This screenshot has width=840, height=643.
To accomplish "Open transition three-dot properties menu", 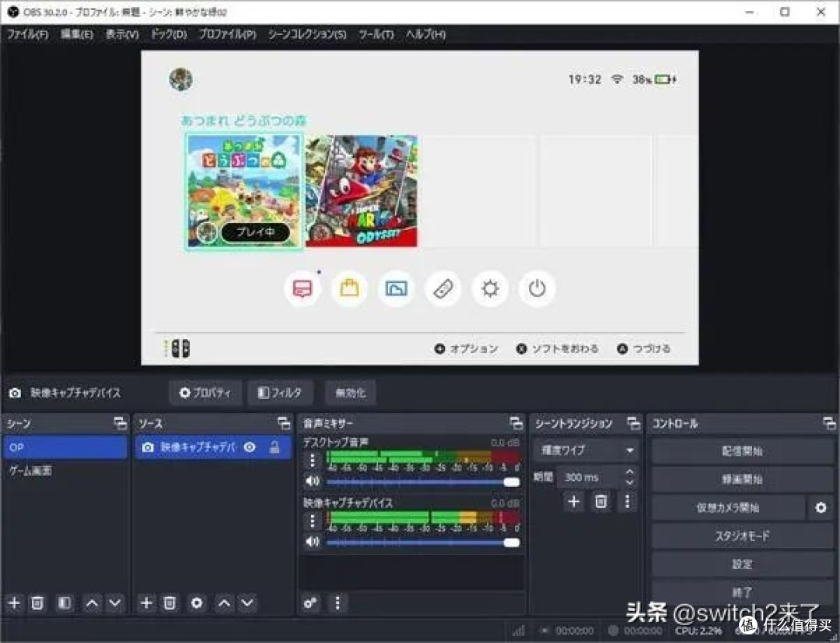I will tap(628, 501).
